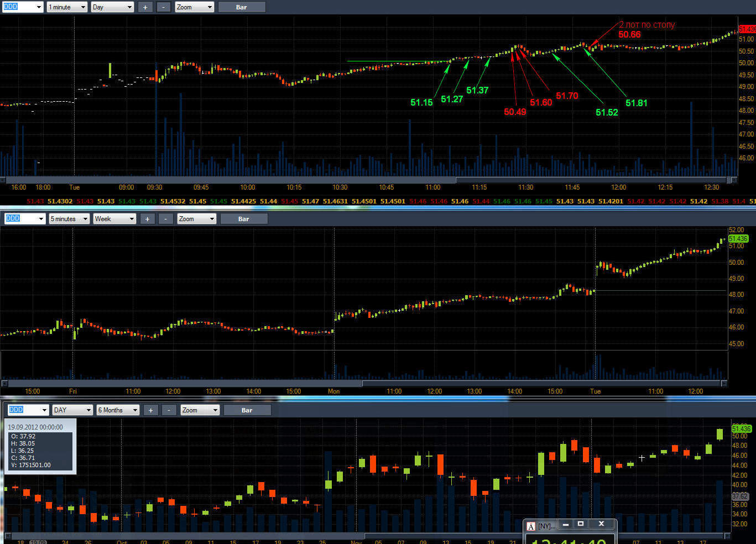
Task: Click the Bar button on the 5 minutes chart
Action: coord(244,219)
